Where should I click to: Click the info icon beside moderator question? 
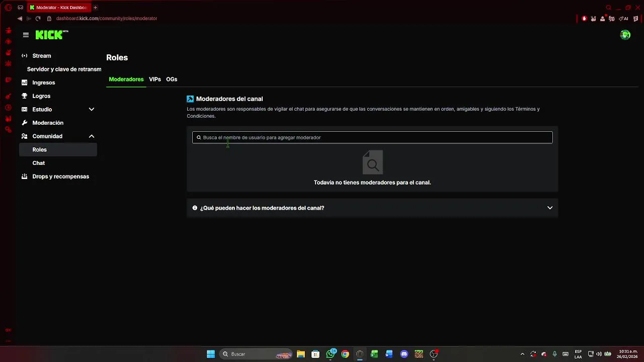tap(195, 208)
